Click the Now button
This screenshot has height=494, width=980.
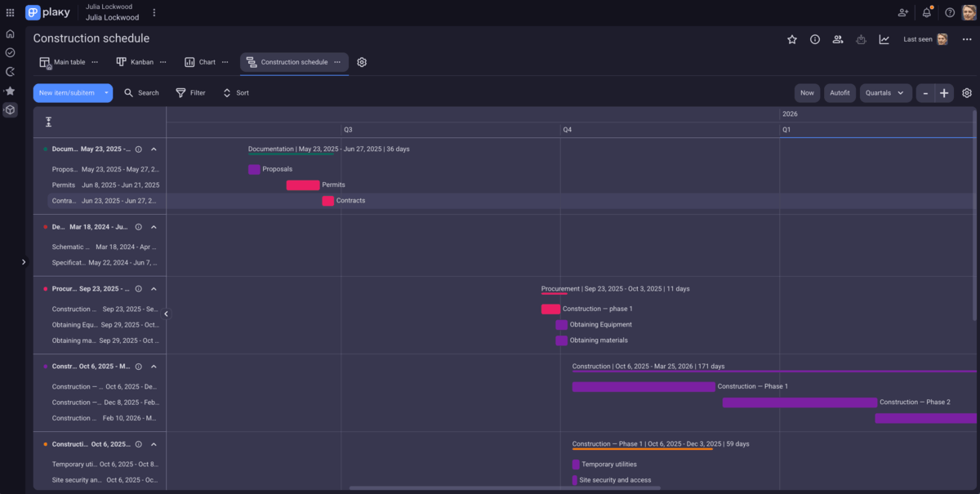tap(807, 92)
